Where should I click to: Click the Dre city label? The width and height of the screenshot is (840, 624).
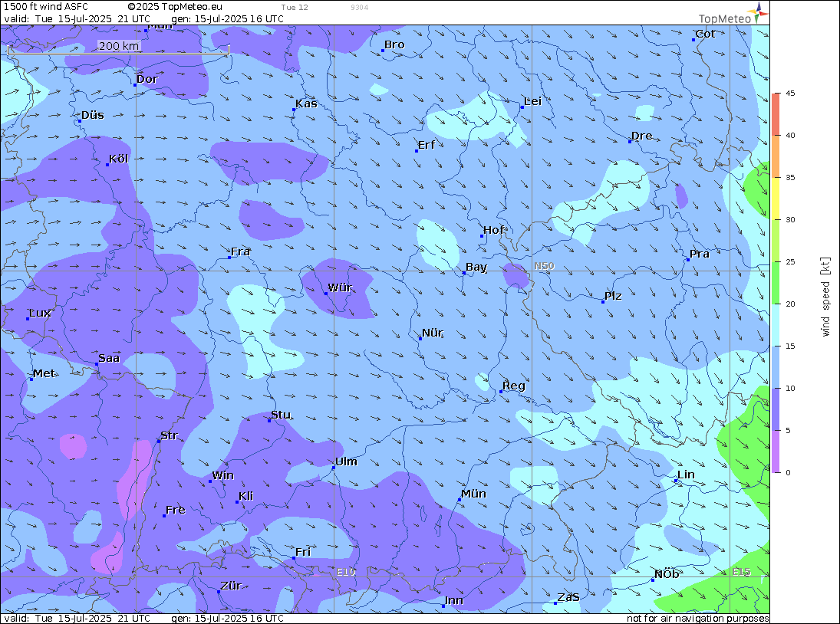click(642, 136)
